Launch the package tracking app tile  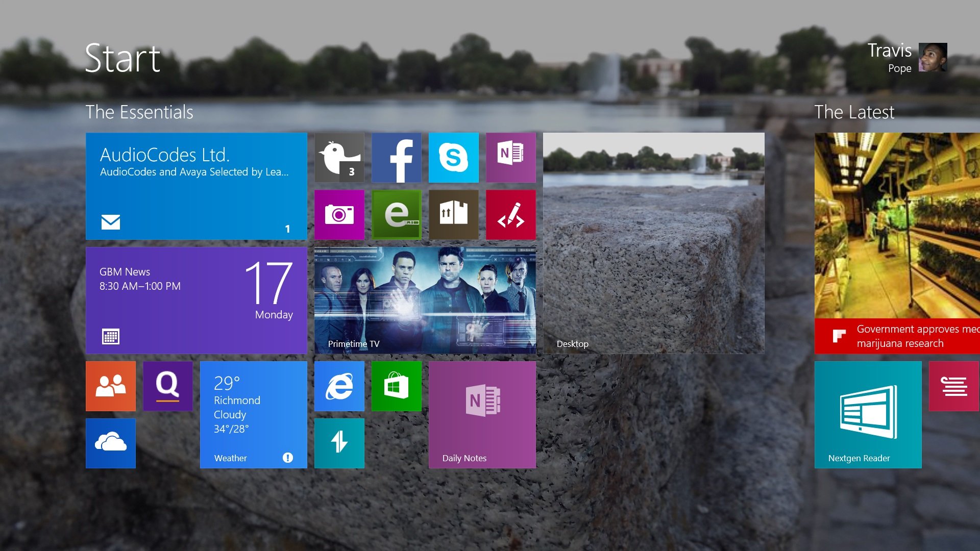[454, 214]
